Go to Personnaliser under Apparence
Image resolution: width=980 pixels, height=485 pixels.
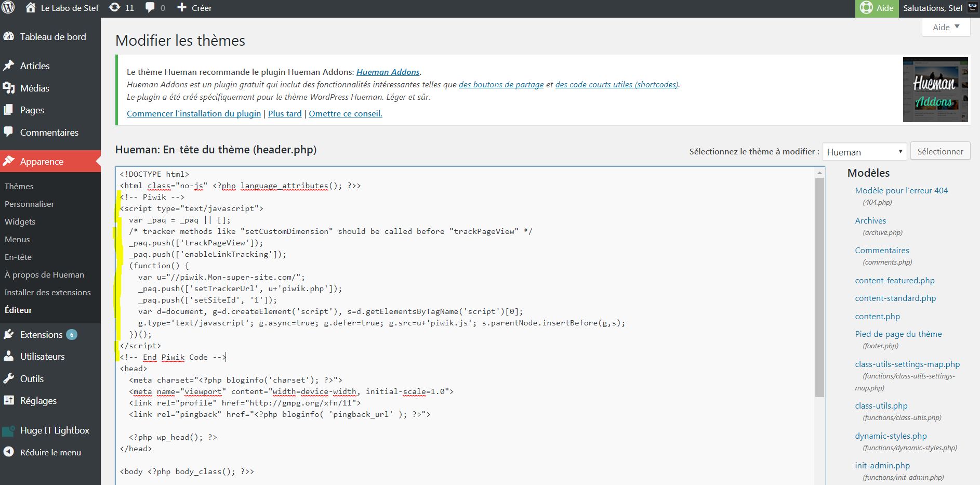(x=29, y=204)
